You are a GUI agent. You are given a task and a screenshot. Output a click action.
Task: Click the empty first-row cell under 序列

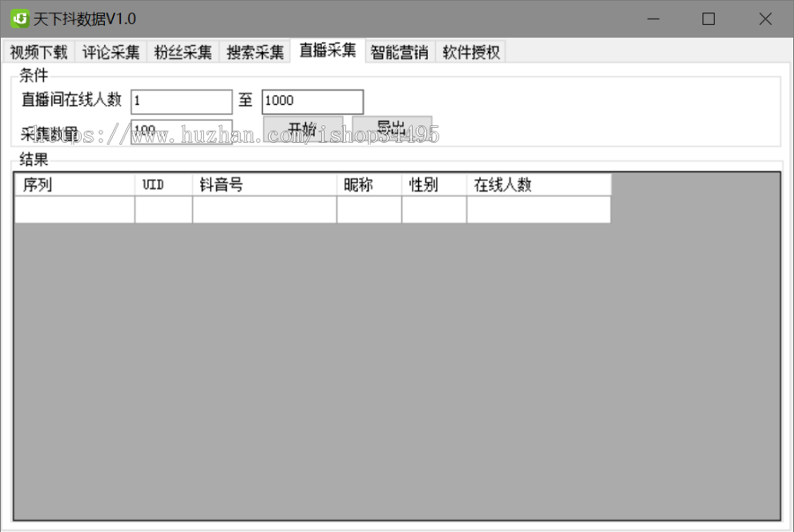(x=74, y=210)
